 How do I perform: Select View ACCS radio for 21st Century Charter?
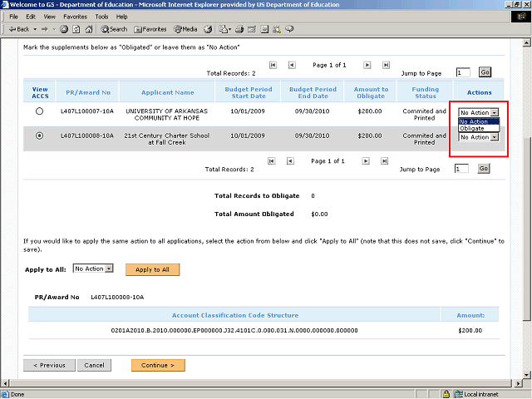pyautogui.click(x=39, y=135)
